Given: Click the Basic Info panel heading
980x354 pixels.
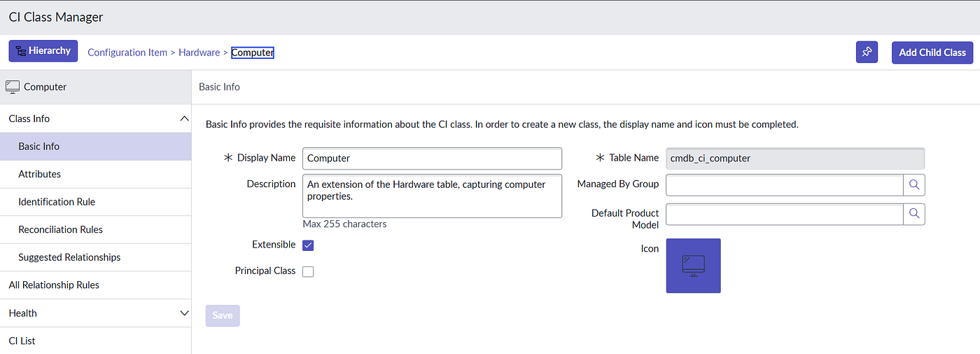Looking at the screenshot, I should coord(220,87).
